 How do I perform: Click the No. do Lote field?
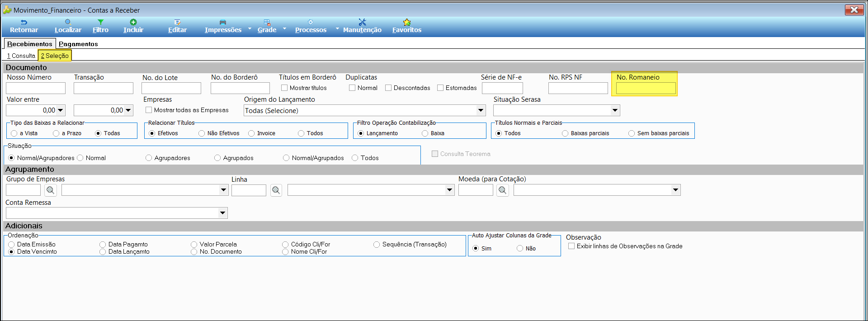tap(171, 88)
